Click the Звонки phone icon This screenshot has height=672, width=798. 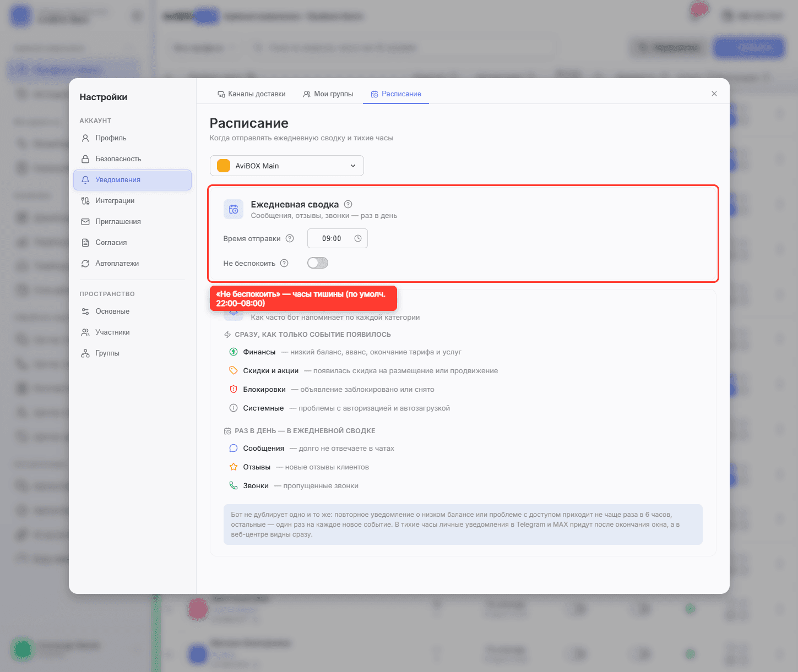click(234, 485)
